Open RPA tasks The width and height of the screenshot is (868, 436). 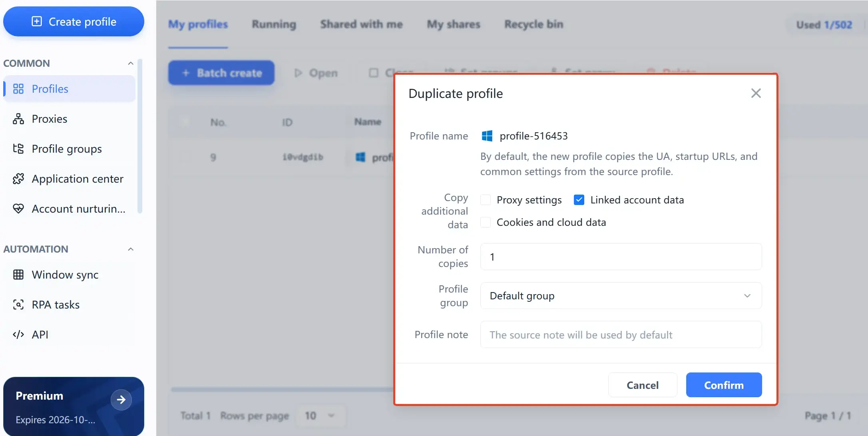(69, 305)
